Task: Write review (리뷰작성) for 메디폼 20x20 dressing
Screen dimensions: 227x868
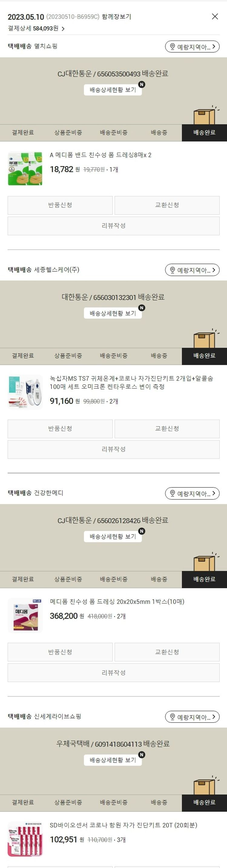Action: [114, 673]
